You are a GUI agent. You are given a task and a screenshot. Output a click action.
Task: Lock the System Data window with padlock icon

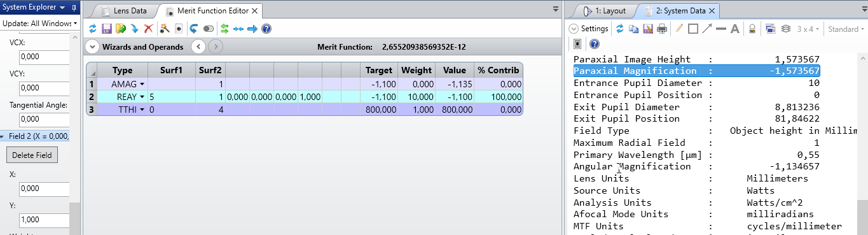[752, 29]
